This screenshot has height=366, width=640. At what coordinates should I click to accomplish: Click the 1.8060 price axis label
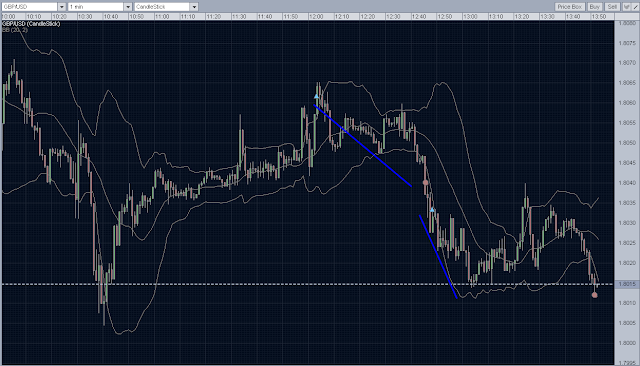627,103
